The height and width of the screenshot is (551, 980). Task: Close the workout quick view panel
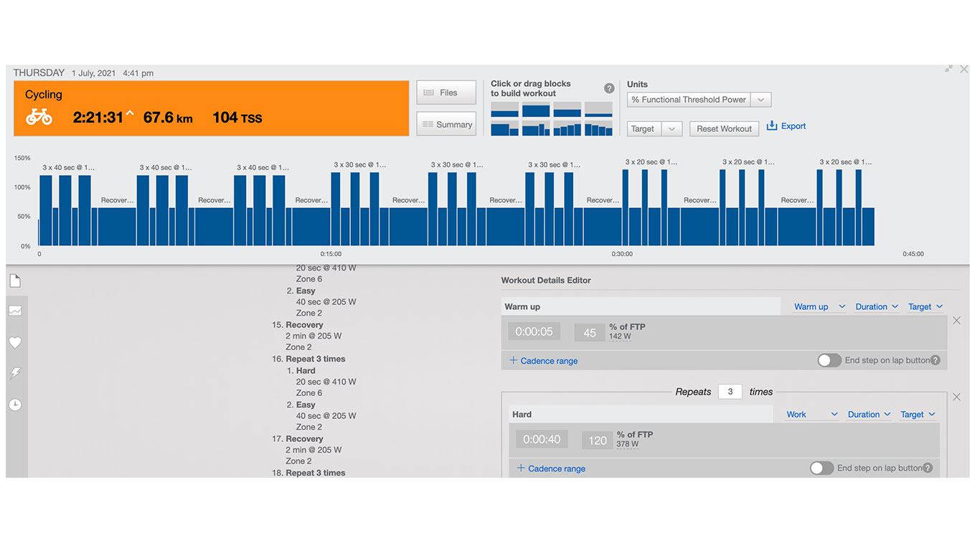pyautogui.click(x=964, y=69)
